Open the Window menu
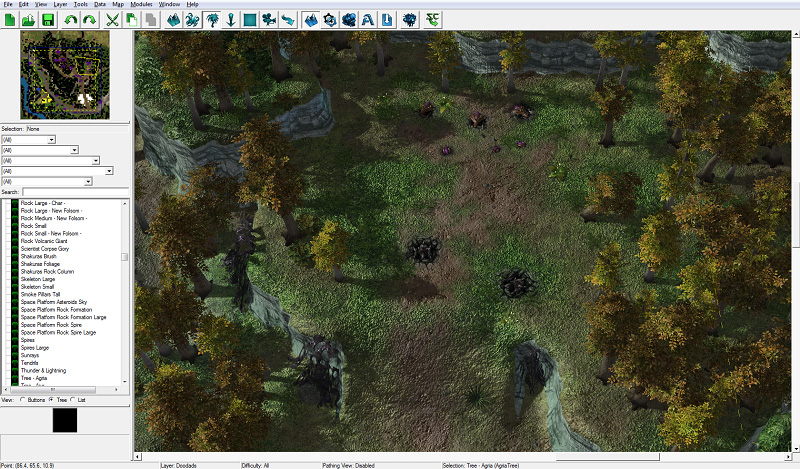The image size is (800, 469). click(169, 4)
